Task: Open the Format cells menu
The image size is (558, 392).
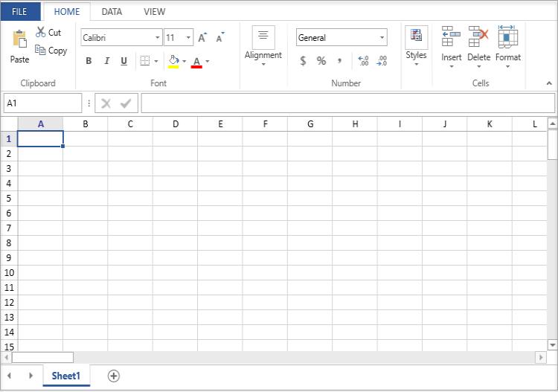Action: click(508, 47)
